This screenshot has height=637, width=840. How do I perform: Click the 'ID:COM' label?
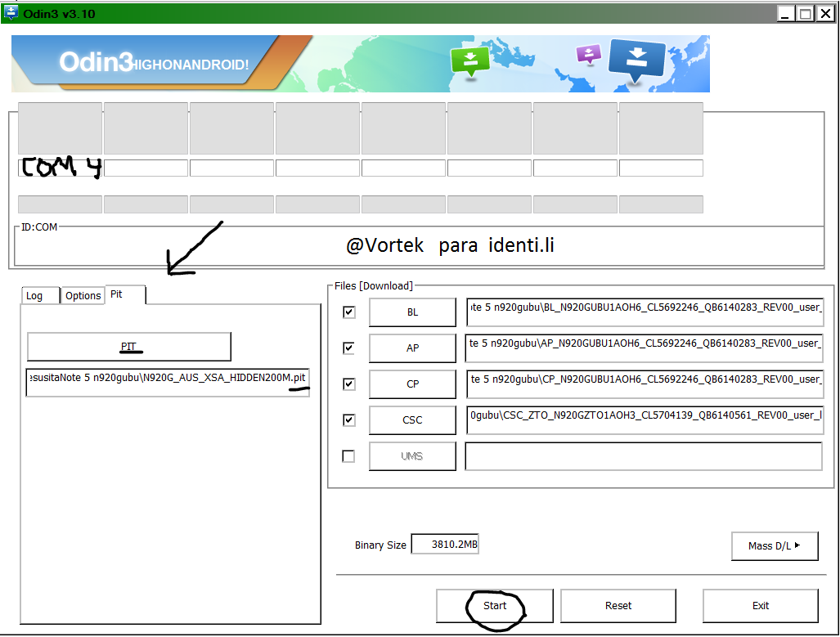(39, 227)
